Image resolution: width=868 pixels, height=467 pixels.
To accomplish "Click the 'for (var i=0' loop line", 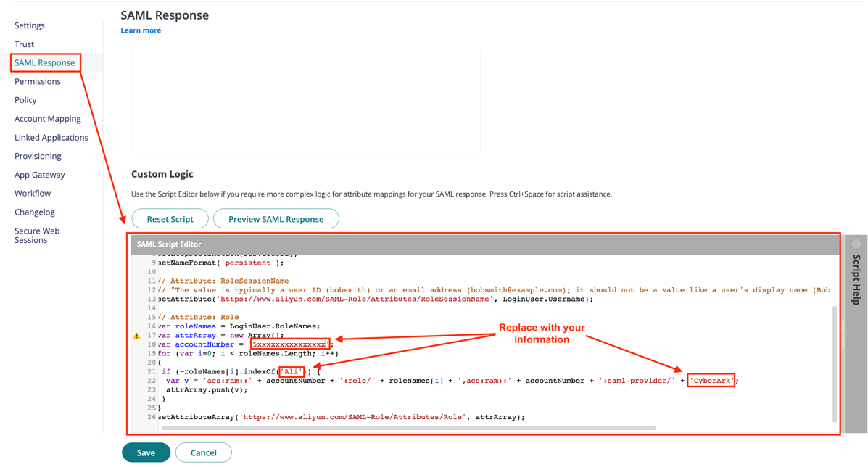I will pos(248,353).
